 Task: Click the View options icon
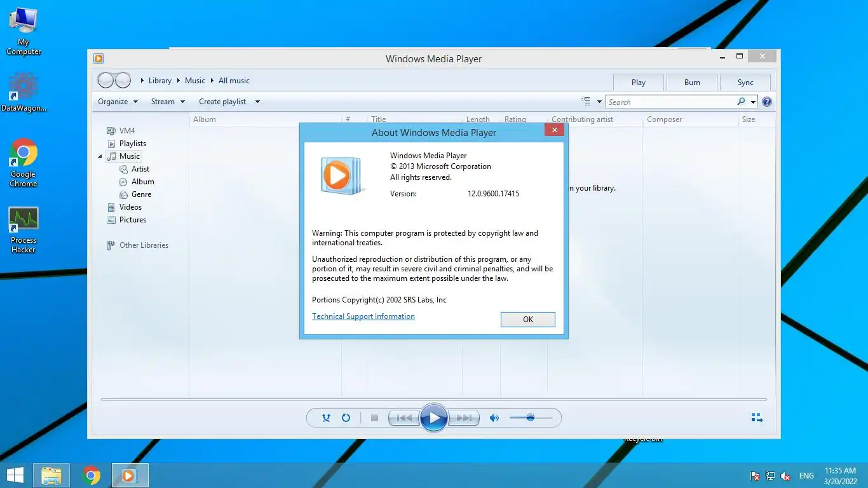point(585,102)
